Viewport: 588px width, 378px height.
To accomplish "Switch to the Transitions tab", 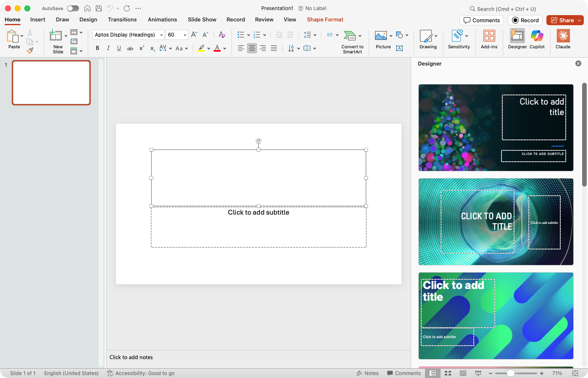I will (x=122, y=19).
